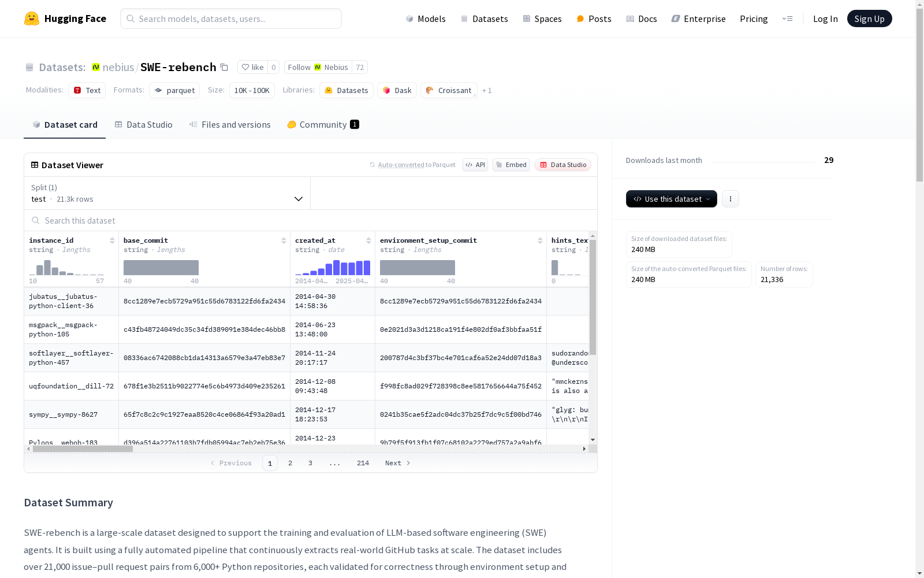Switch to the Community tab
924x578 pixels.
[323, 124]
